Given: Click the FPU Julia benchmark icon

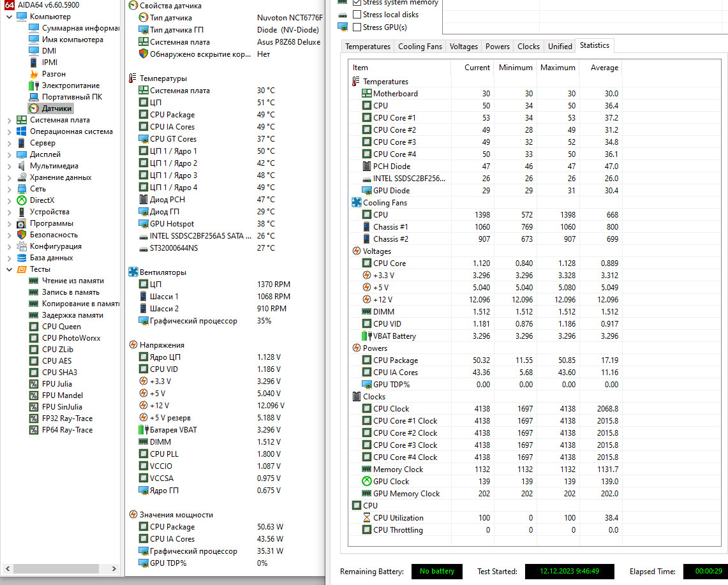Looking at the screenshot, I should point(33,384).
